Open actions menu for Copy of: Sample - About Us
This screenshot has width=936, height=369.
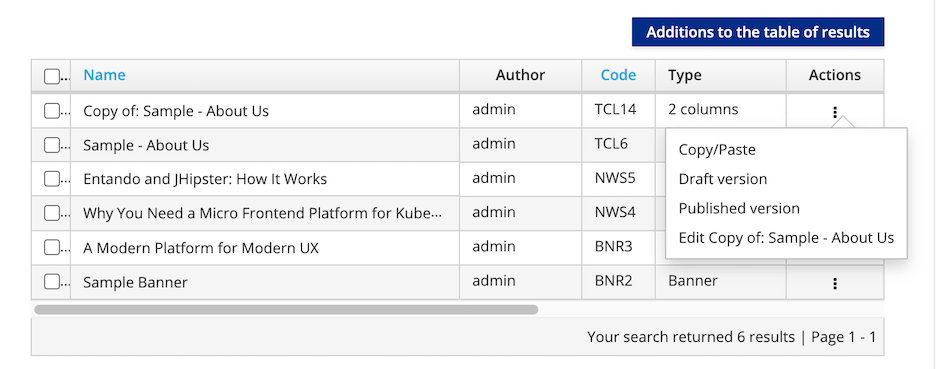[835, 112]
